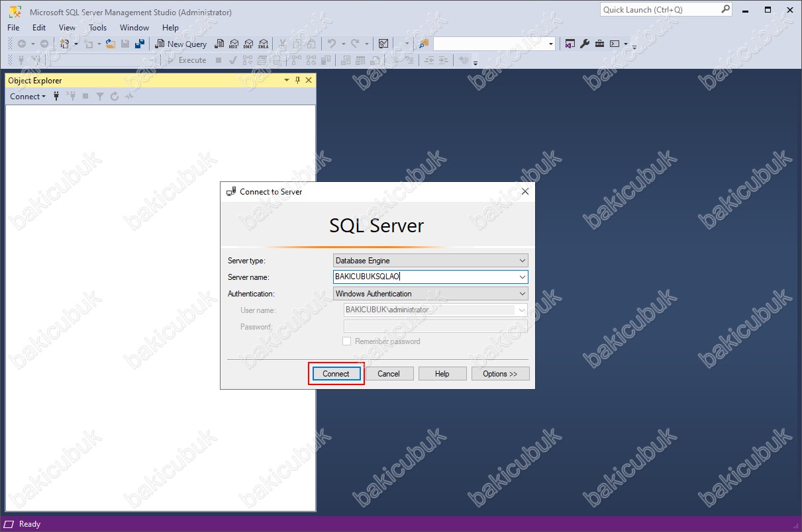Open the New Project dropdown arrow
This screenshot has width=802, height=532.
pyautogui.click(x=76, y=44)
